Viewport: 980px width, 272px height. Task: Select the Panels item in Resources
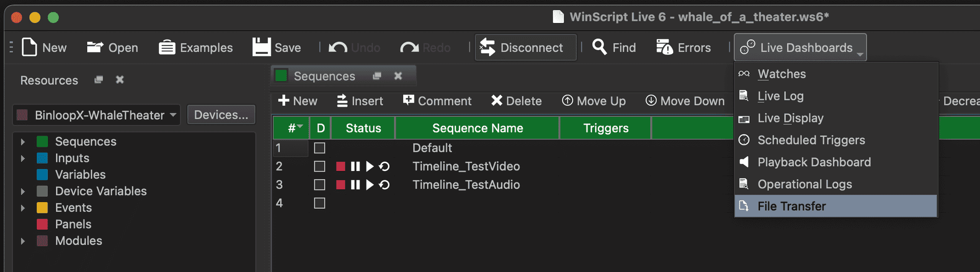(x=73, y=225)
